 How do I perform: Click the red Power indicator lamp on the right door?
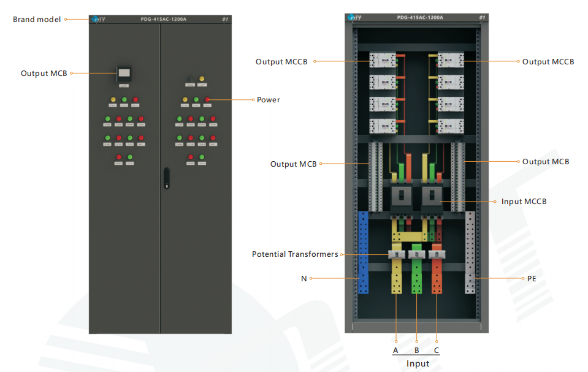pyautogui.click(x=207, y=99)
